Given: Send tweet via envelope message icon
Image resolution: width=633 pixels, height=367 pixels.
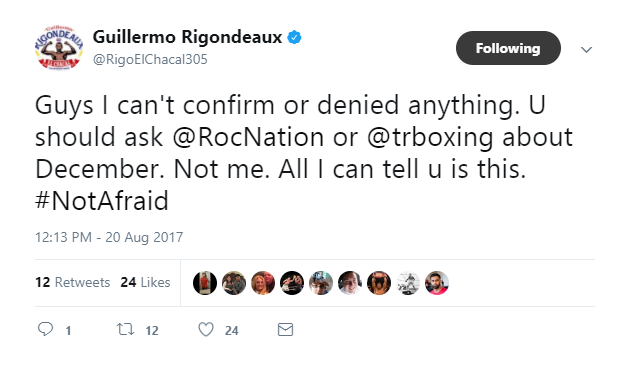Looking at the screenshot, I should pyautogui.click(x=285, y=330).
